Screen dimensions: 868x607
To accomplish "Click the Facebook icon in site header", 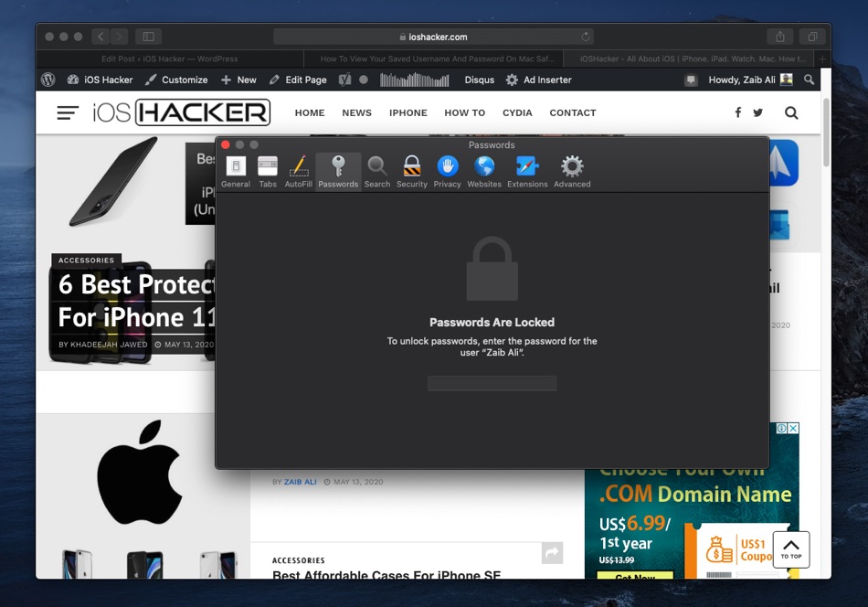I will point(738,113).
